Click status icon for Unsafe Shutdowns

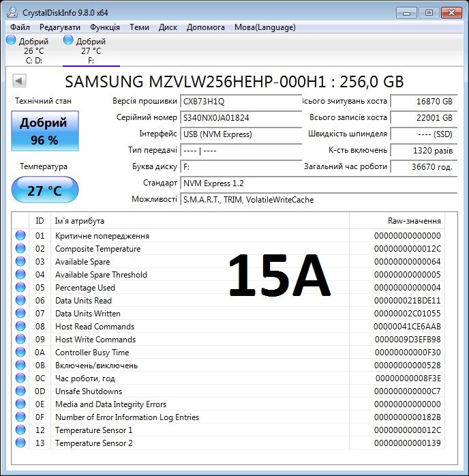20,391
